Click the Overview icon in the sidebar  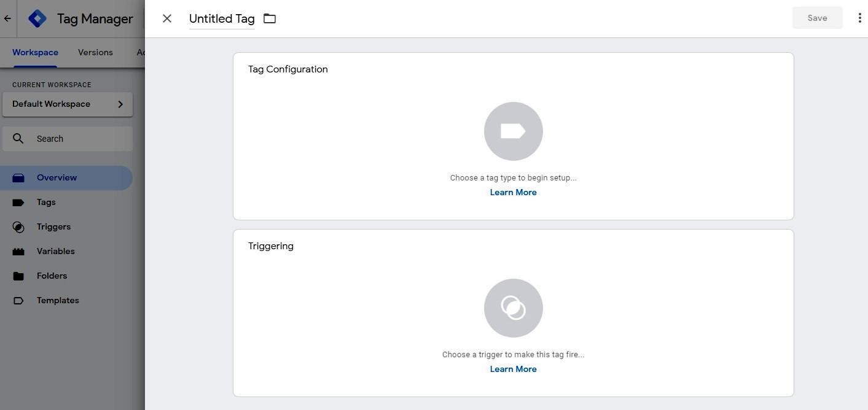(19, 177)
